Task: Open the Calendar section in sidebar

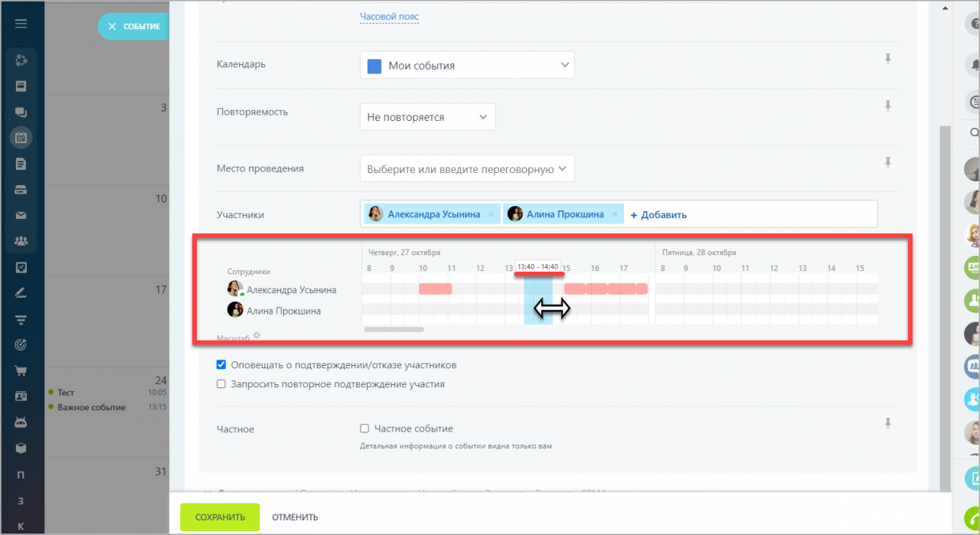Action: (x=21, y=138)
